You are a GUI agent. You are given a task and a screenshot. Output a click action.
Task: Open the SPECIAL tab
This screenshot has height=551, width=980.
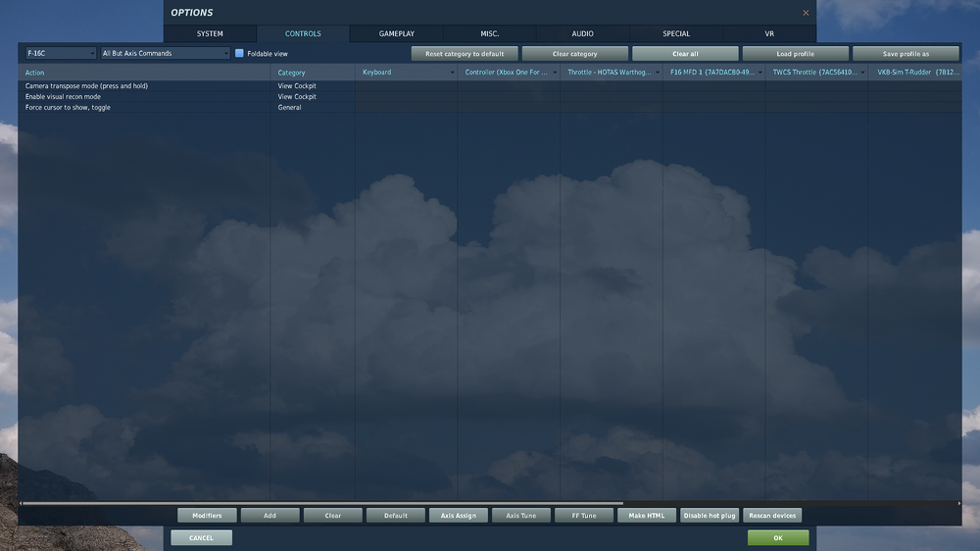tap(676, 33)
